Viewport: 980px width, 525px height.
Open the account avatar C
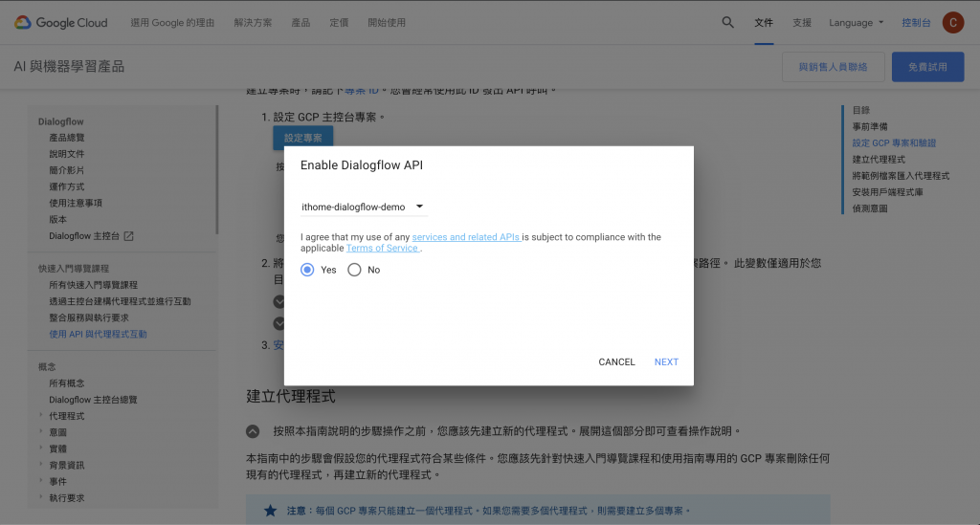click(952, 23)
